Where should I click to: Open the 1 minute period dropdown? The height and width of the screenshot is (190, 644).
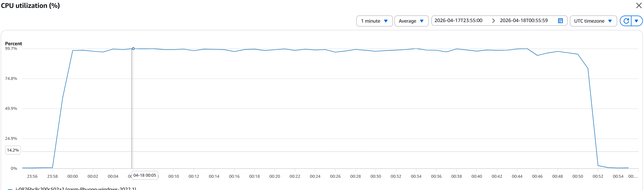click(374, 21)
